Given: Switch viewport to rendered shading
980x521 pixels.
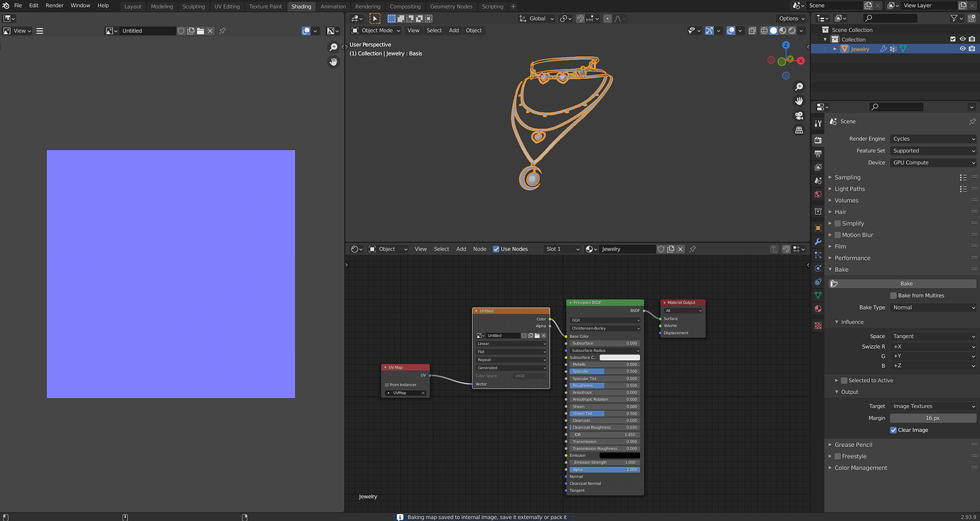Looking at the screenshot, I should tap(792, 31).
